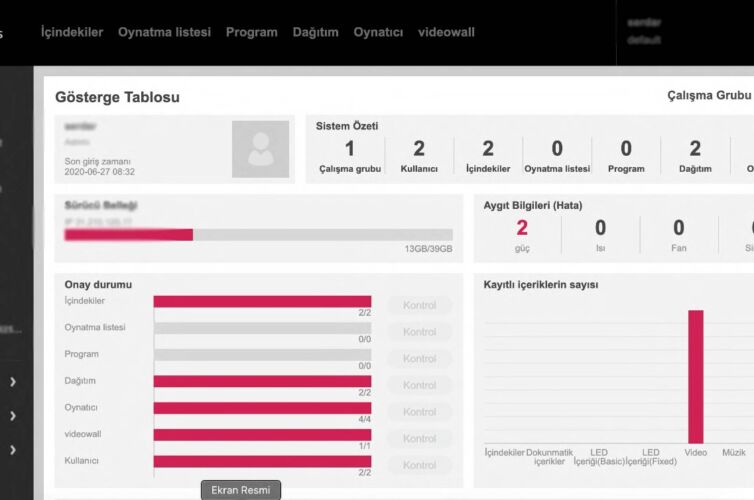Click Kontrol button for Dağıtım row
Image resolution: width=754 pixels, height=500 pixels.
click(420, 385)
